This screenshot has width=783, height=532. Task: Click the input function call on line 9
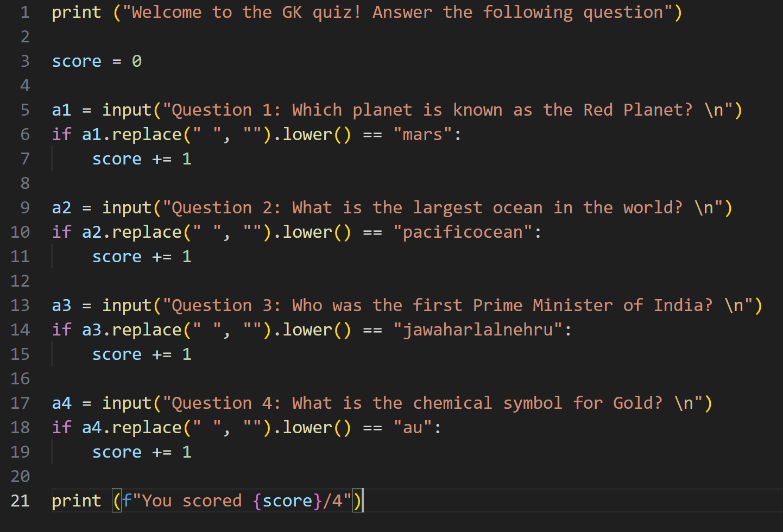tap(127, 208)
